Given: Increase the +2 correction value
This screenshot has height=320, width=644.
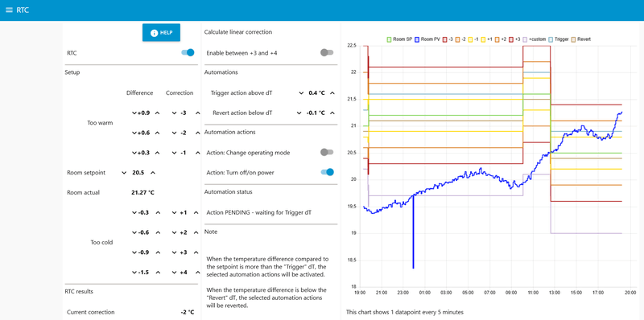Looking at the screenshot, I should tap(196, 232).
